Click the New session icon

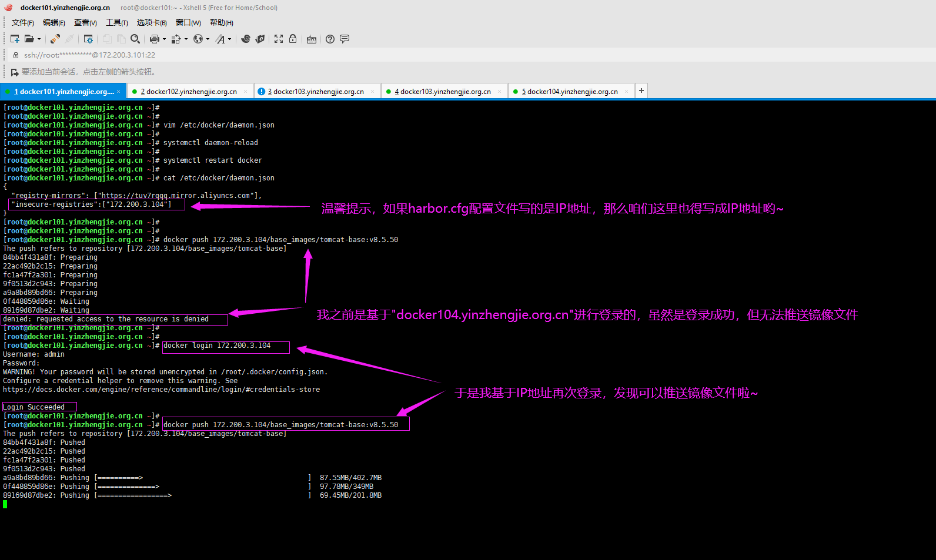pyautogui.click(x=15, y=39)
